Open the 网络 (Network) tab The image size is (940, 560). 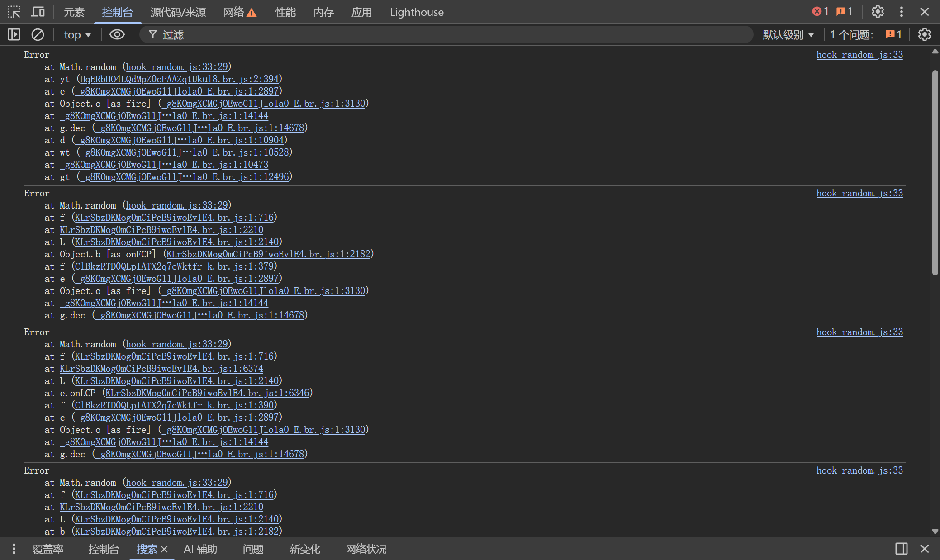[240, 12]
